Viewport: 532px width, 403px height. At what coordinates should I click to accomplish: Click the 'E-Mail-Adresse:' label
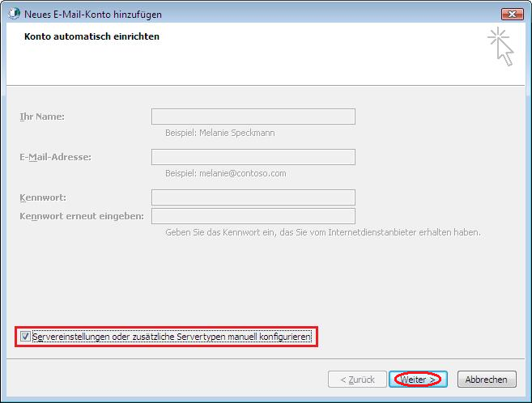pos(55,157)
